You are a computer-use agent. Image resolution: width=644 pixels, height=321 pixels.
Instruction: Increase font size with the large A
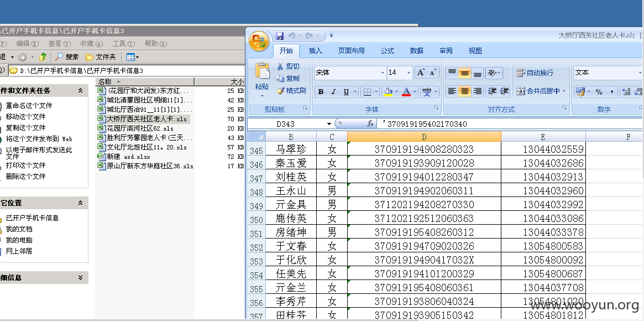pos(421,73)
